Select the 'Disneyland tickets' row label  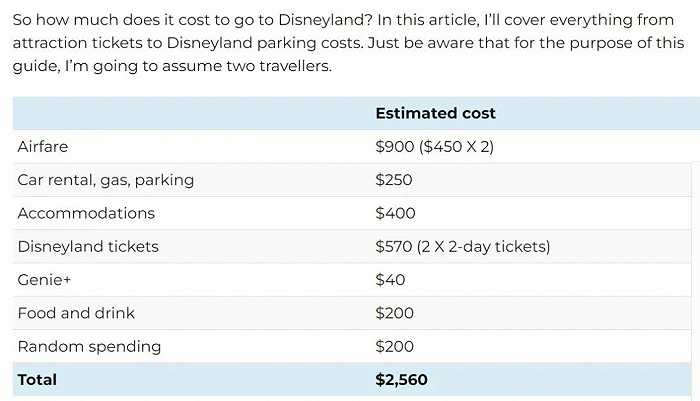(88, 246)
